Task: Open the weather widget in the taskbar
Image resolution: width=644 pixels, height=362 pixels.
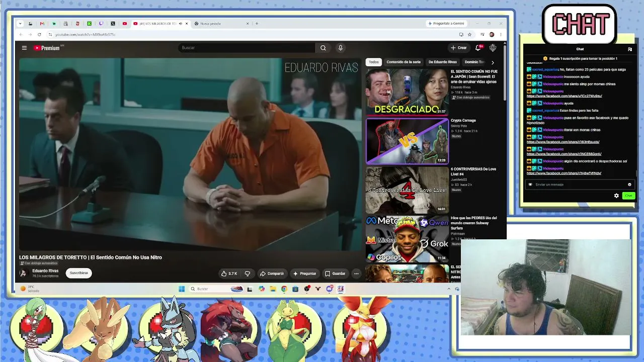Action: click(x=30, y=289)
